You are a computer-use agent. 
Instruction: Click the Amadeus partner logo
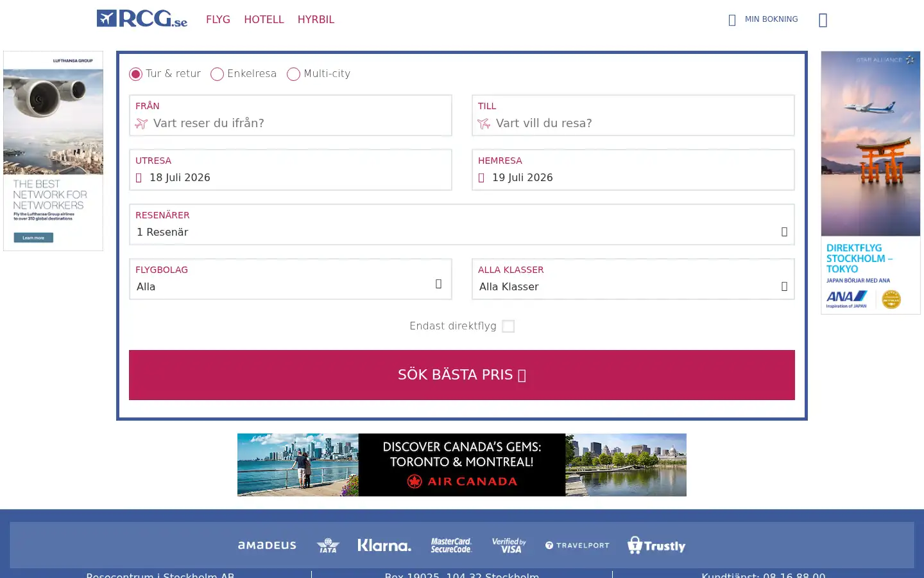[267, 545]
